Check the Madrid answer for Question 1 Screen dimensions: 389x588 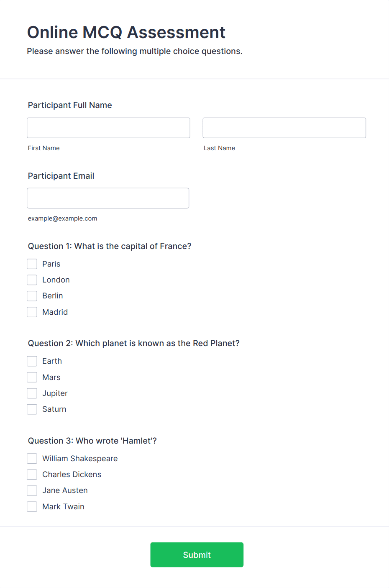32,312
